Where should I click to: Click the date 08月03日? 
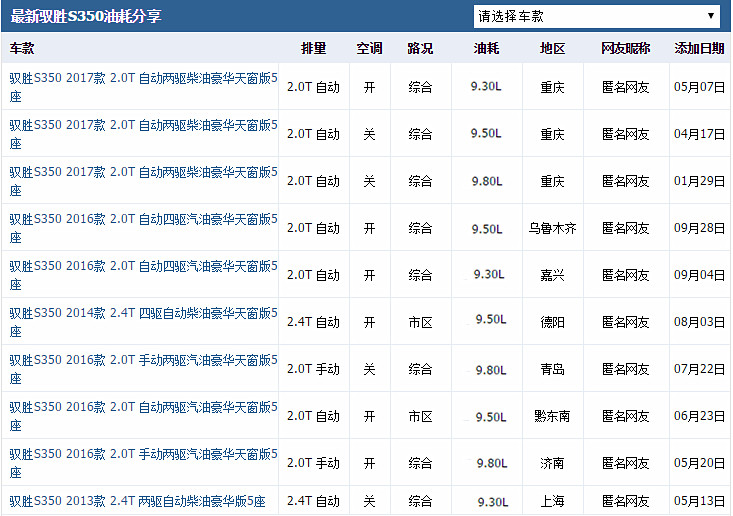(x=699, y=322)
